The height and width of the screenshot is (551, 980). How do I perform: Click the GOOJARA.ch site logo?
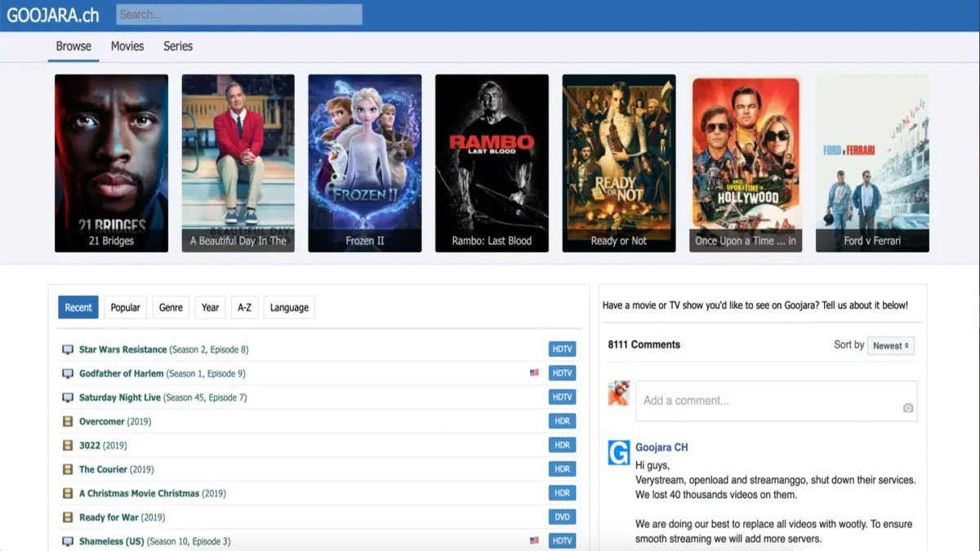coord(53,14)
